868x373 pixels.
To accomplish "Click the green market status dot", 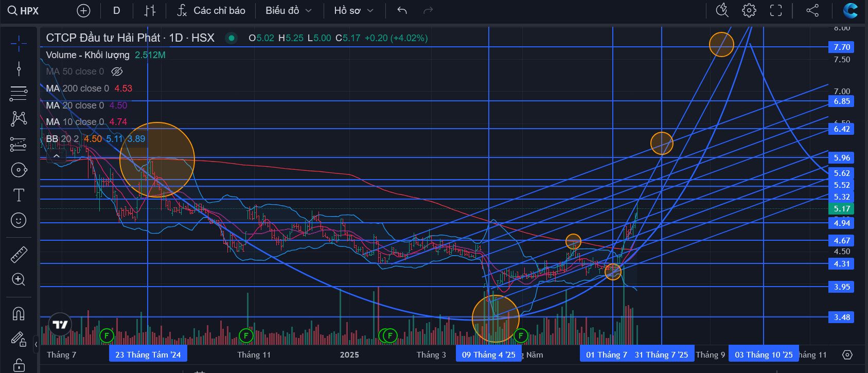I will (x=232, y=38).
